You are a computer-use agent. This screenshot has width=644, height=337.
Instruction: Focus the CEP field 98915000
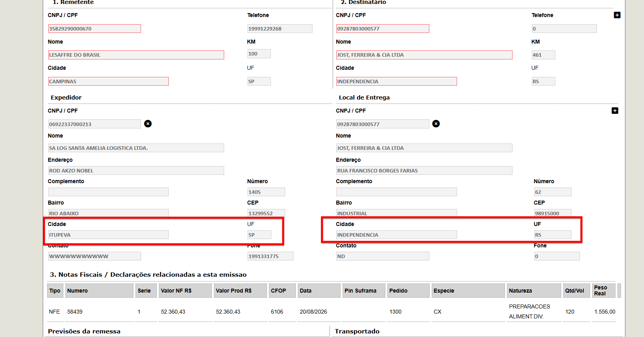553,213
